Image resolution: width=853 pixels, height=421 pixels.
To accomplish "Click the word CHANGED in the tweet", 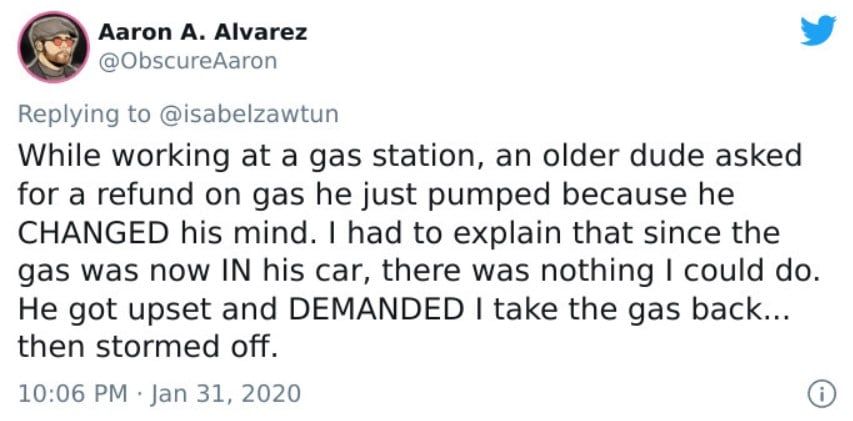I will click(x=92, y=233).
